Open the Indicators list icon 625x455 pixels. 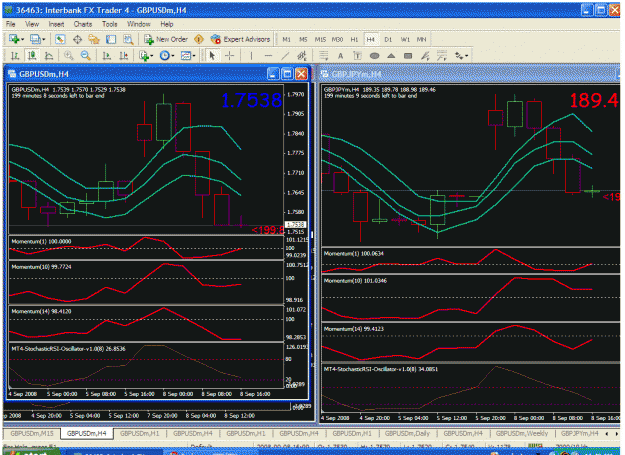pos(144,55)
